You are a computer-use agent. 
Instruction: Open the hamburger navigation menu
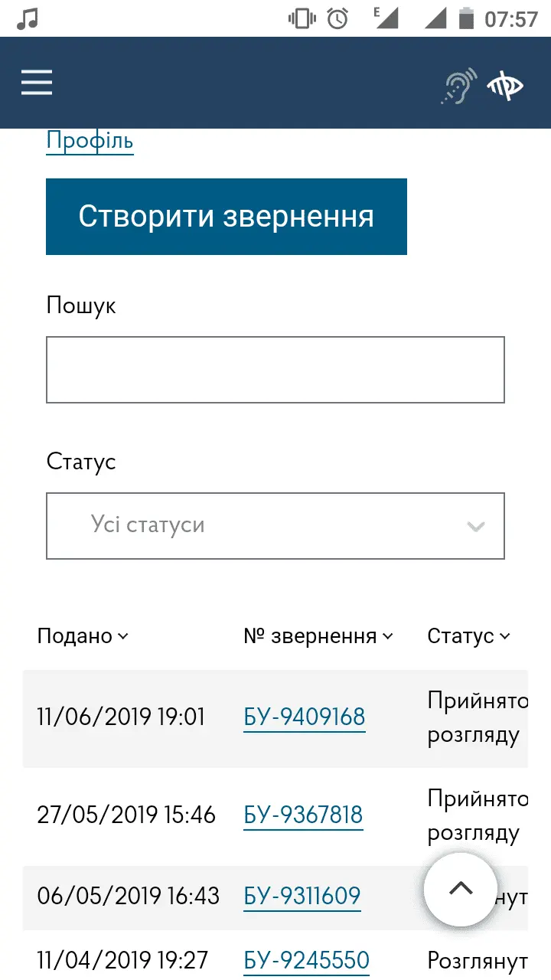click(x=37, y=83)
